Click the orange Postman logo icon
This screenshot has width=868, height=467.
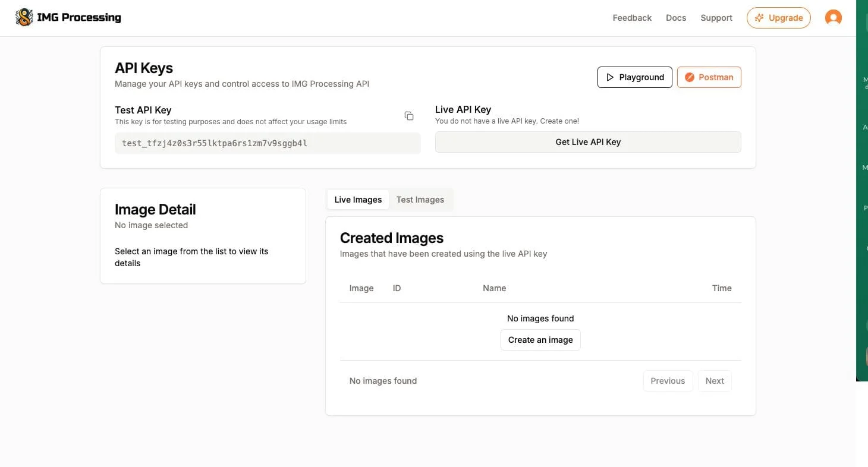[x=690, y=77]
